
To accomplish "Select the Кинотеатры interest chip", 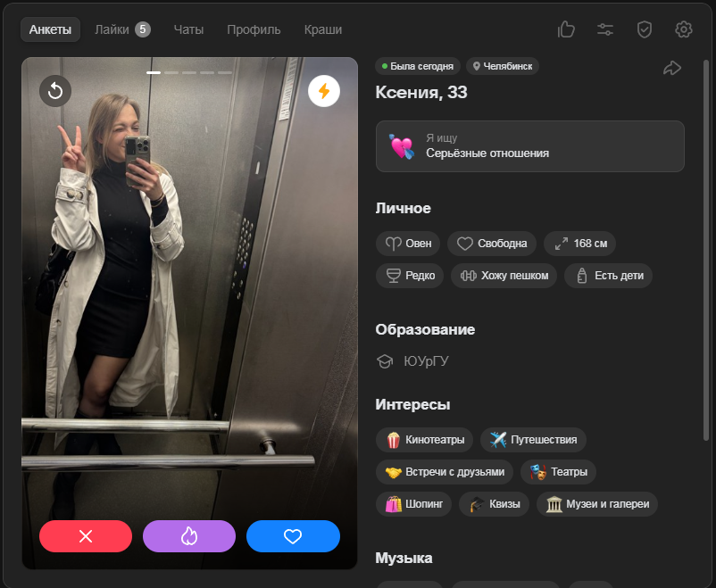I will coord(424,440).
